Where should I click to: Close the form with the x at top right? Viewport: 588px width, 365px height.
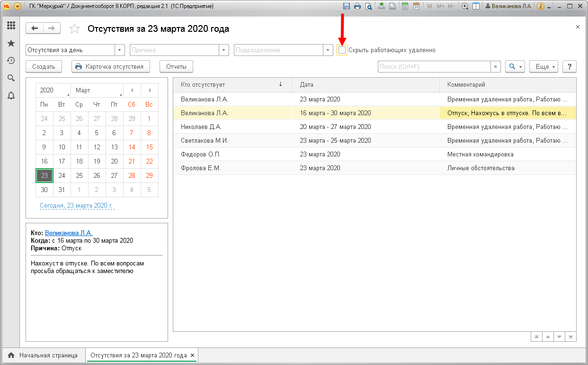578,27
